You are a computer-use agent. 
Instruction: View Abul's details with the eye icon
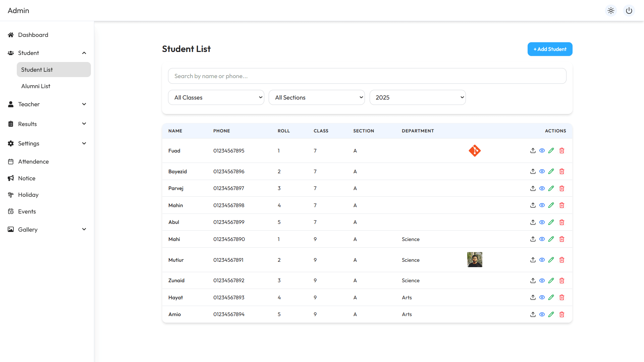point(542,222)
